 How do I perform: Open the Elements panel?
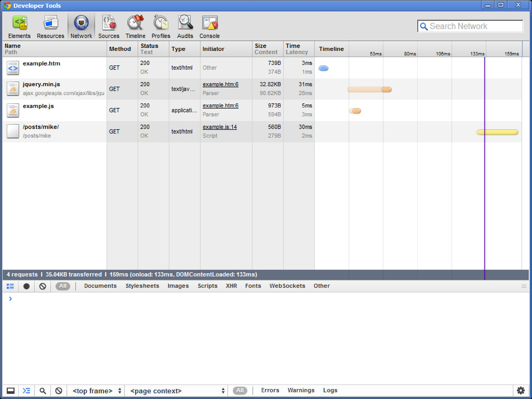click(x=19, y=27)
